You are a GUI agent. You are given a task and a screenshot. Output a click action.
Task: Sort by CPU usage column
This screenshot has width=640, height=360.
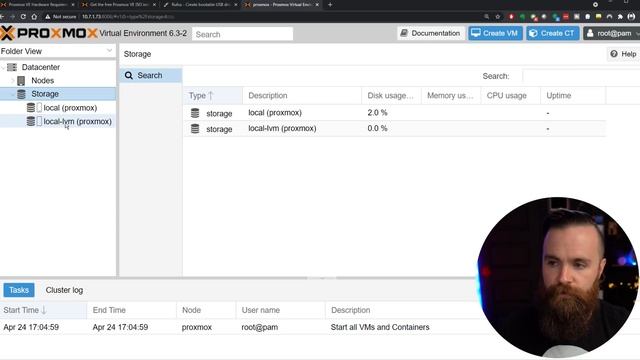510,96
